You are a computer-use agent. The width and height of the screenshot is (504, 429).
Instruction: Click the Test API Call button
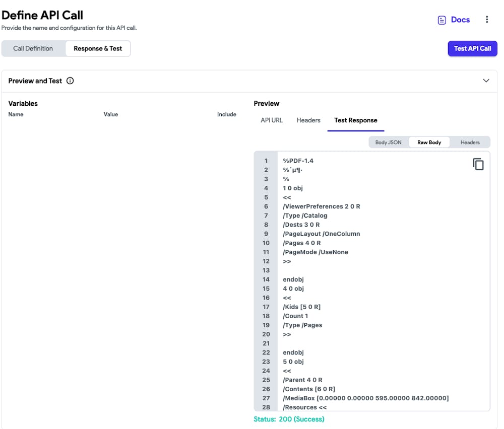click(x=472, y=48)
